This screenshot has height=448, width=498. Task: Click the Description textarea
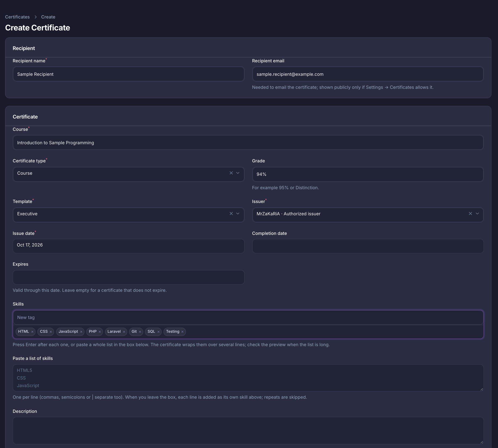(248, 431)
